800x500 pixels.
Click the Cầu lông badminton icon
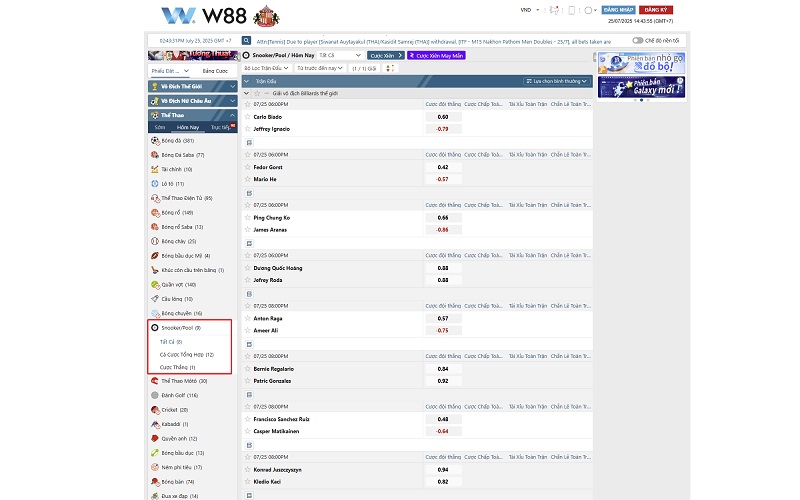(x=154, y=299)
